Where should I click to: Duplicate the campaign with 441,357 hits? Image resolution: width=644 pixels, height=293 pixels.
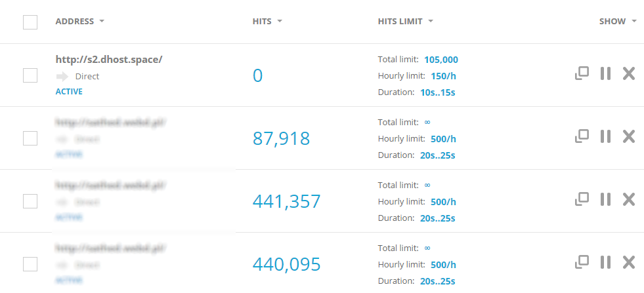pos(582,199)
